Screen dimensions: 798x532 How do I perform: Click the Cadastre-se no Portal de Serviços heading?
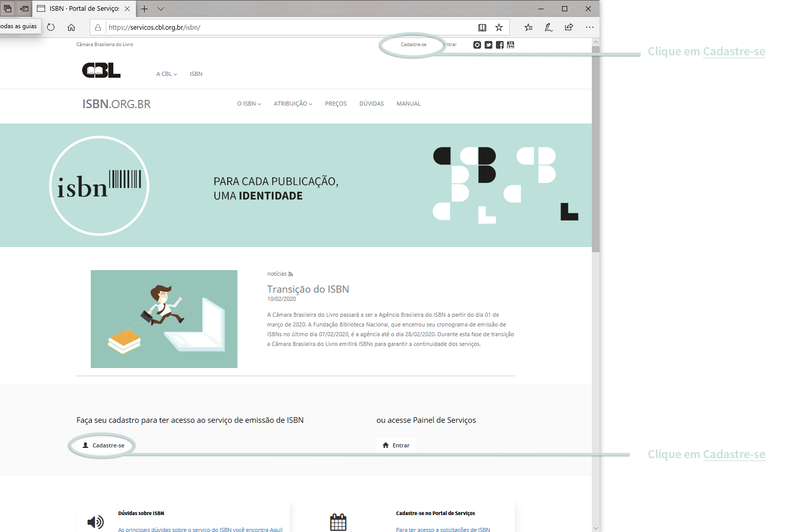click(435, 513)
